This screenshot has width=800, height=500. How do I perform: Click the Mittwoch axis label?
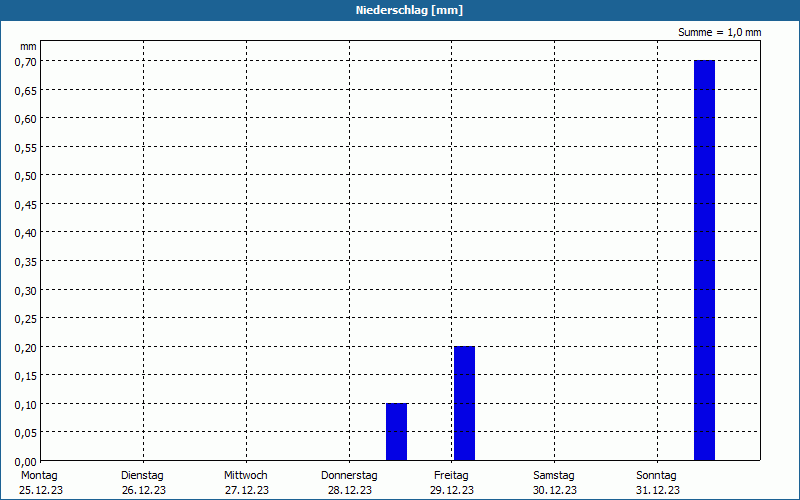point(245,475)
